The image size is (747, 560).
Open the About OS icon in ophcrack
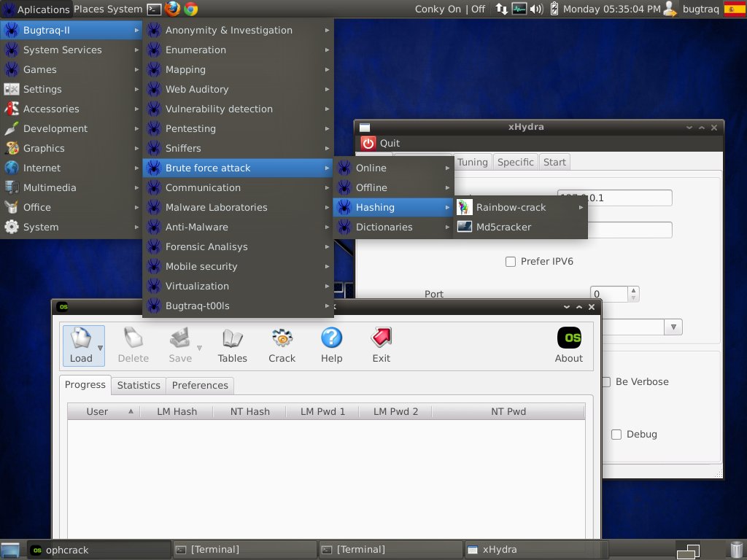coord(569,346)
